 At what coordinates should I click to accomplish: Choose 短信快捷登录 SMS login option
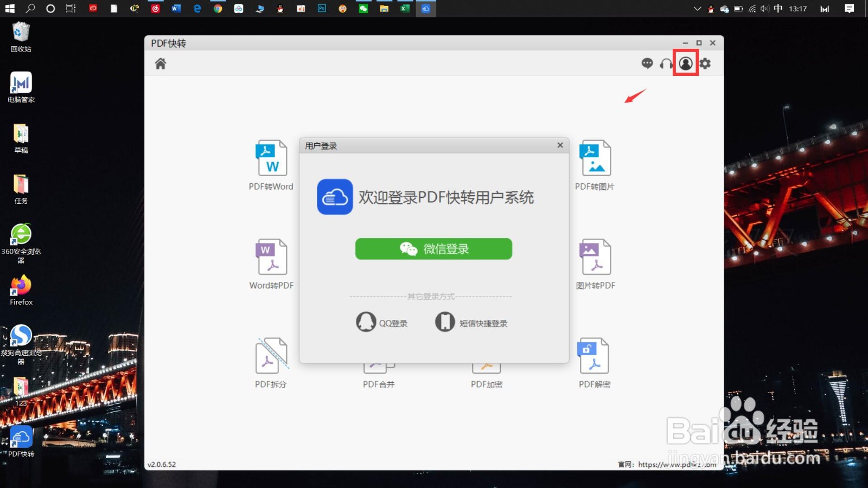tap(471, 322)
